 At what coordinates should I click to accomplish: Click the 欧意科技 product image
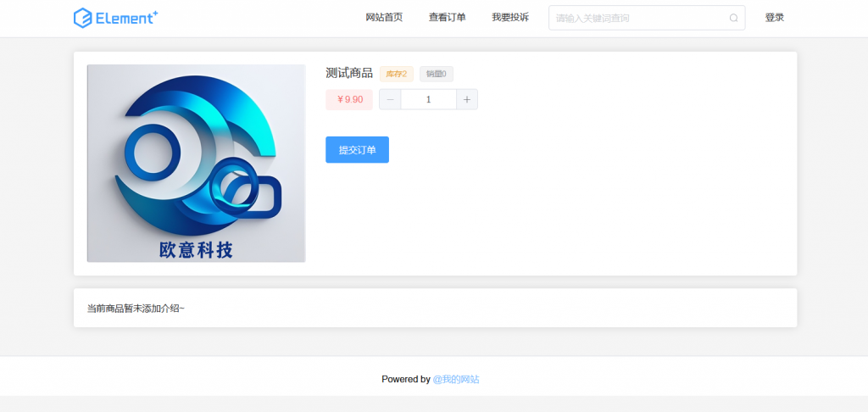(x=196, y=164)
